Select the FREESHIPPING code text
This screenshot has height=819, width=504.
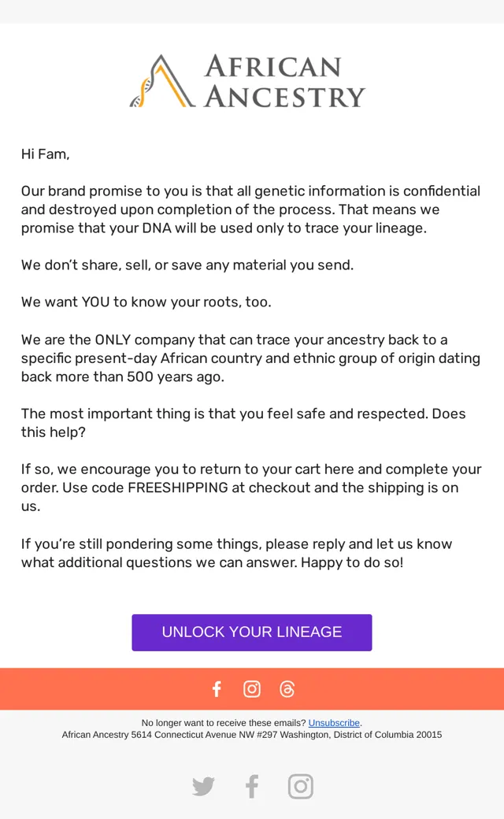tap(177, 487)
